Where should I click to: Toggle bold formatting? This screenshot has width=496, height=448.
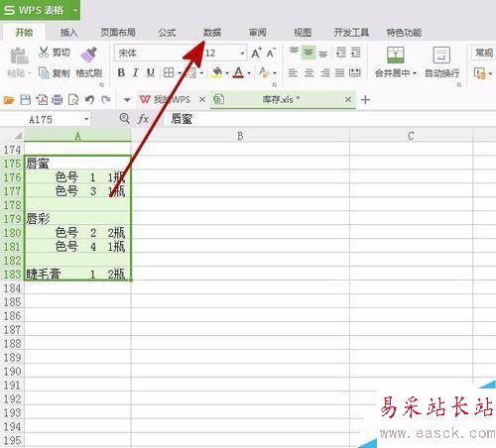point(121,72)
